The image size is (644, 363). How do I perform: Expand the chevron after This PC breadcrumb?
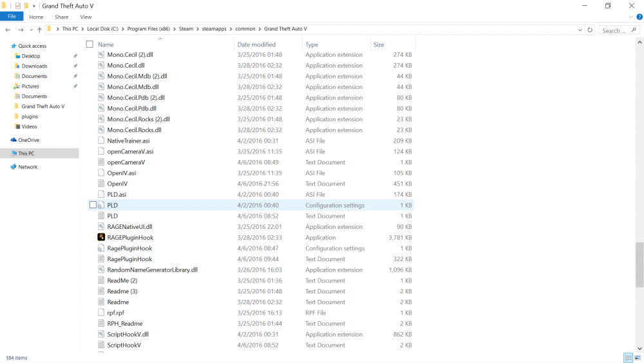coord(82,29)
